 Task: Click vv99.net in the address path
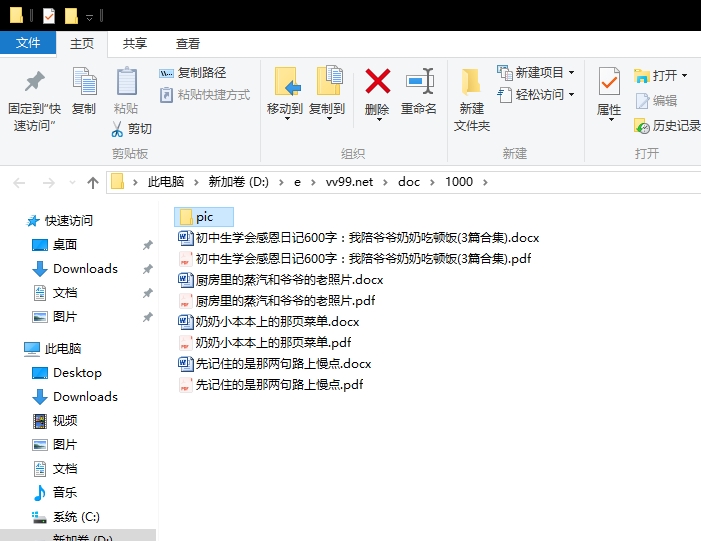tap(349, 182)
